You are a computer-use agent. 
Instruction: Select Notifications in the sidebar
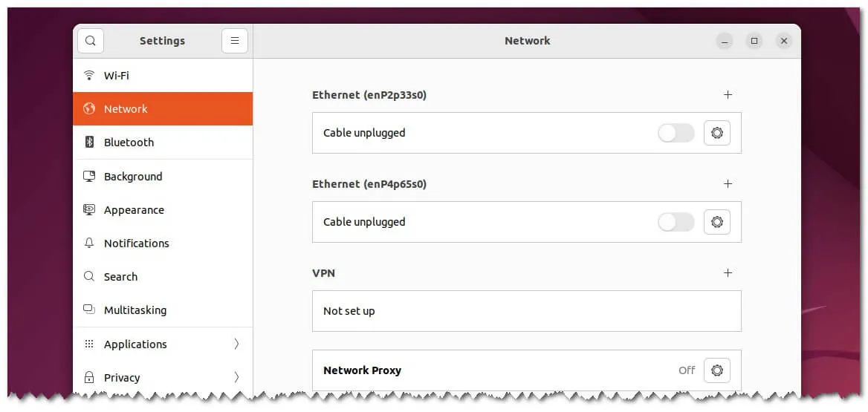[x=136, y=243]
